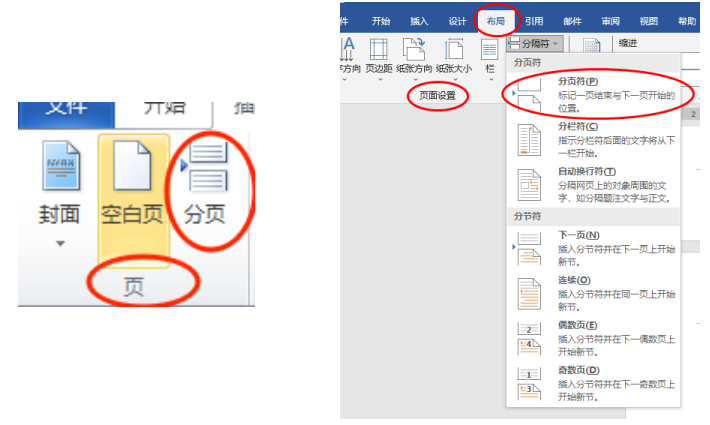Image resolution: width=710 pixels, height=425 pixels.
Task: Click the 奇数页 section break icon
Action: click(x=529, y=383)
